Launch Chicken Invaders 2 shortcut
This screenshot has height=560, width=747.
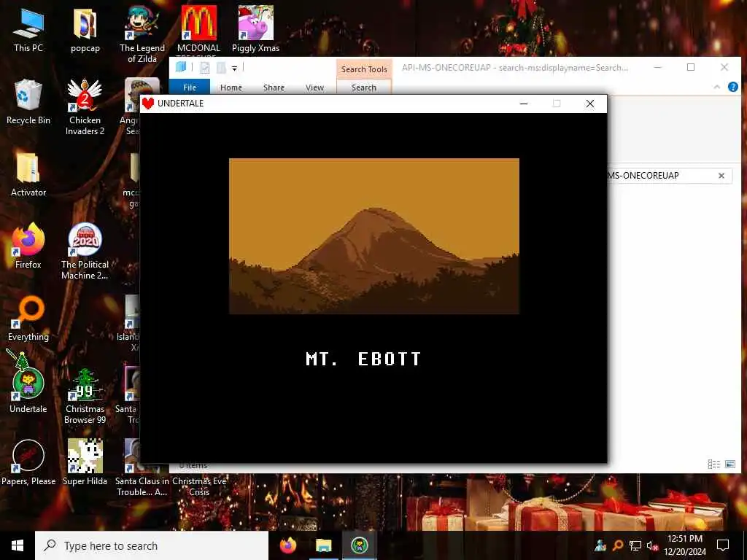pos(85,106)
